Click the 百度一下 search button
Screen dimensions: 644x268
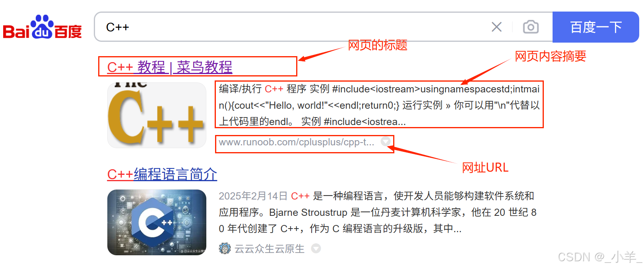(x=596, y=27)
